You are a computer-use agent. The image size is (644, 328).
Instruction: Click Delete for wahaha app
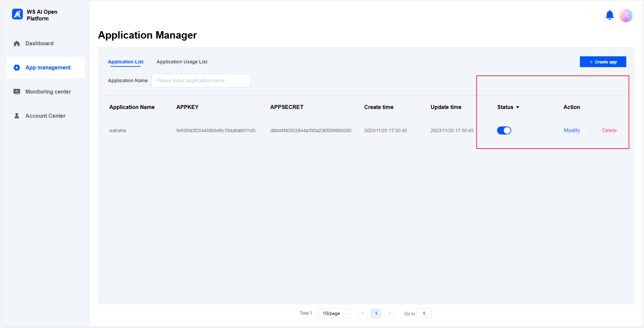coord(609,130)
